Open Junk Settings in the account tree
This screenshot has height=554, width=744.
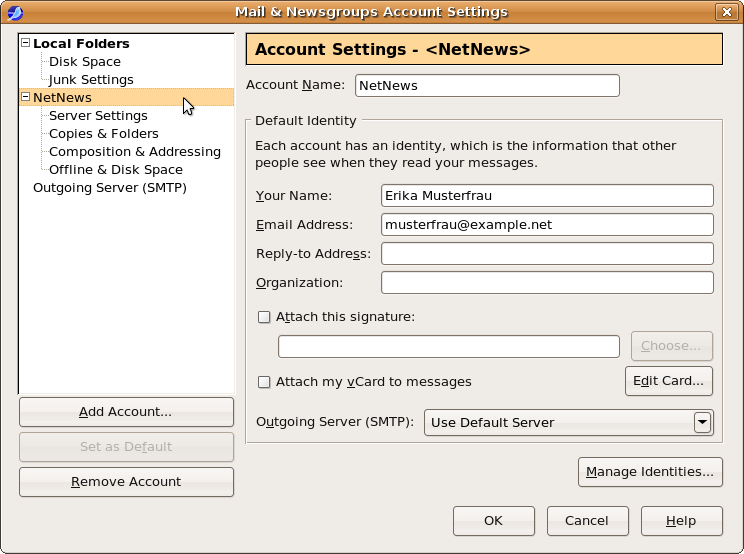click(91, 80)
